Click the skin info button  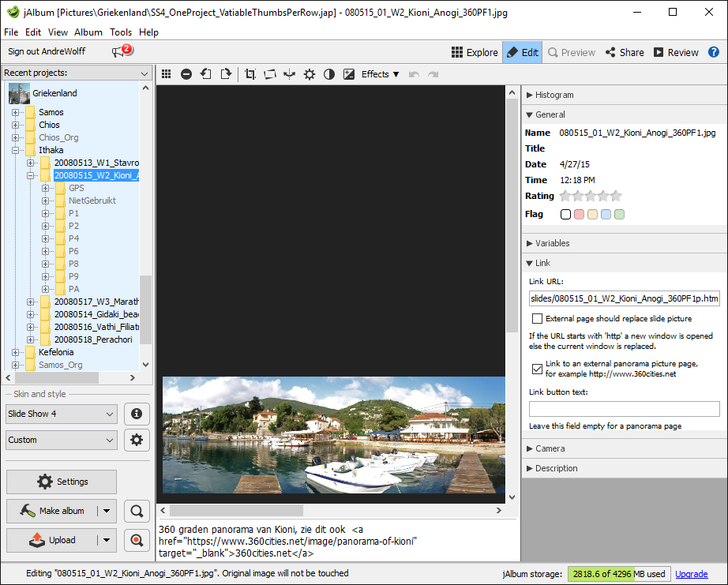pyautogui.click(x=137, y=414)
